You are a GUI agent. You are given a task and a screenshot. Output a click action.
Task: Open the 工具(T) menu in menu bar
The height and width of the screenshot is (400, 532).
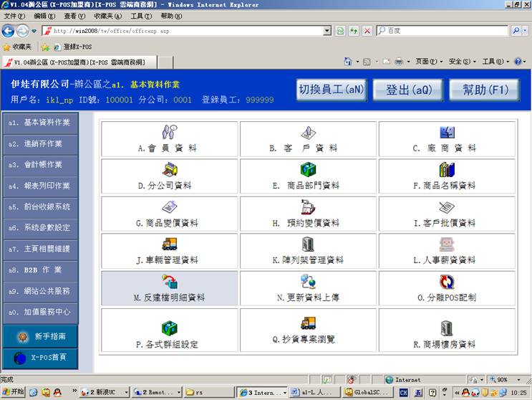[140, 15]
